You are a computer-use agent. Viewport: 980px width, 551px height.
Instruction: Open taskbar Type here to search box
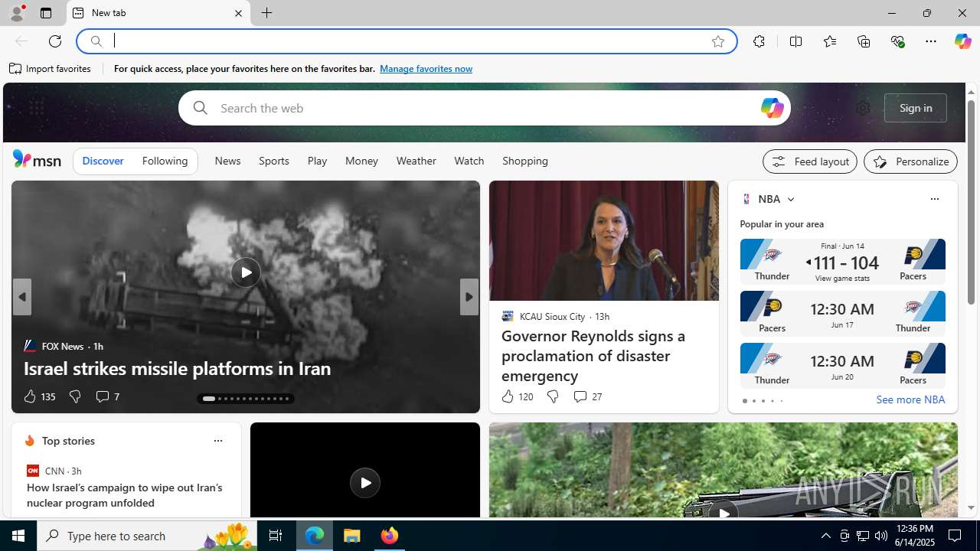pos(148,536)
